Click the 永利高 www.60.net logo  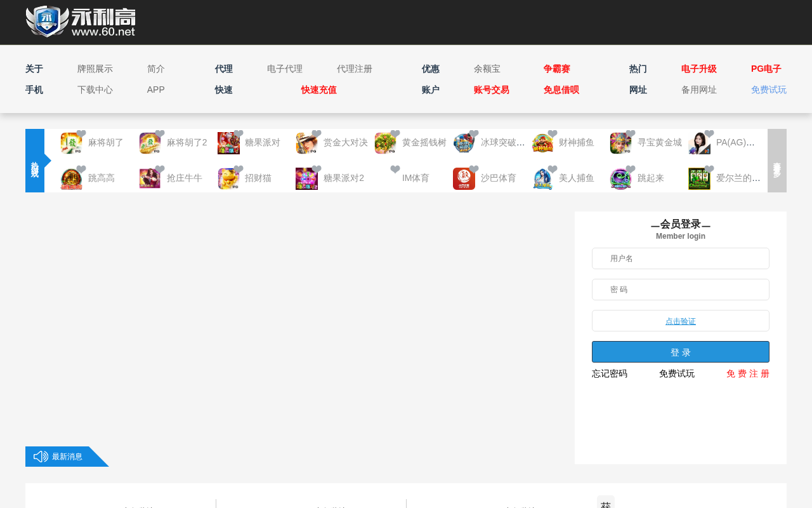click(x=81, y=22)
